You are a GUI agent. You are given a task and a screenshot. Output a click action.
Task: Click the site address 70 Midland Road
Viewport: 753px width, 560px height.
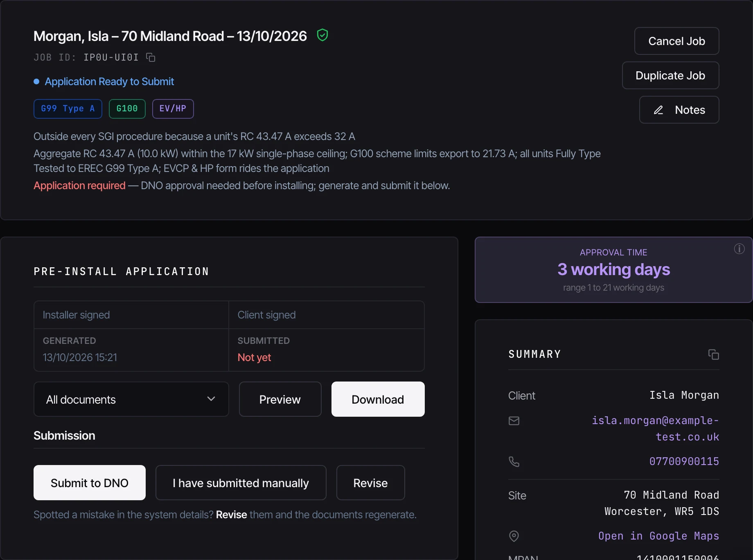click(x=671, y=495)
